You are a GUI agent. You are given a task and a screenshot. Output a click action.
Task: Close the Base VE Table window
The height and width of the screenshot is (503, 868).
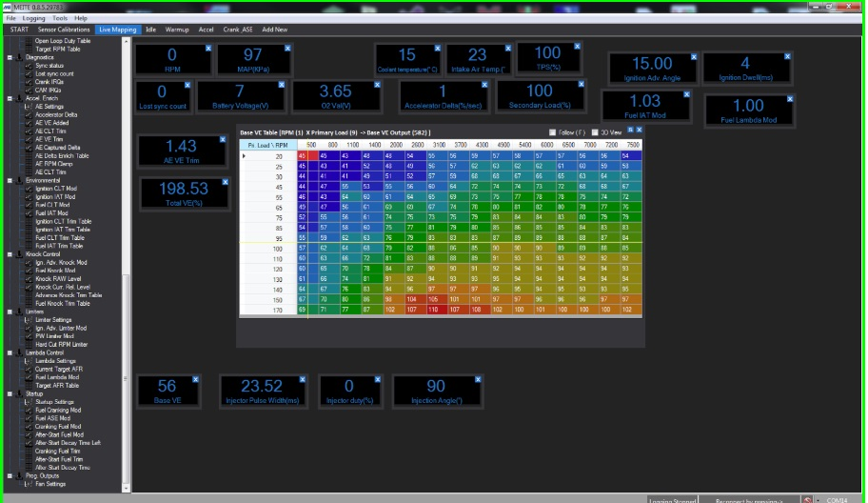(x=639, y=131)
